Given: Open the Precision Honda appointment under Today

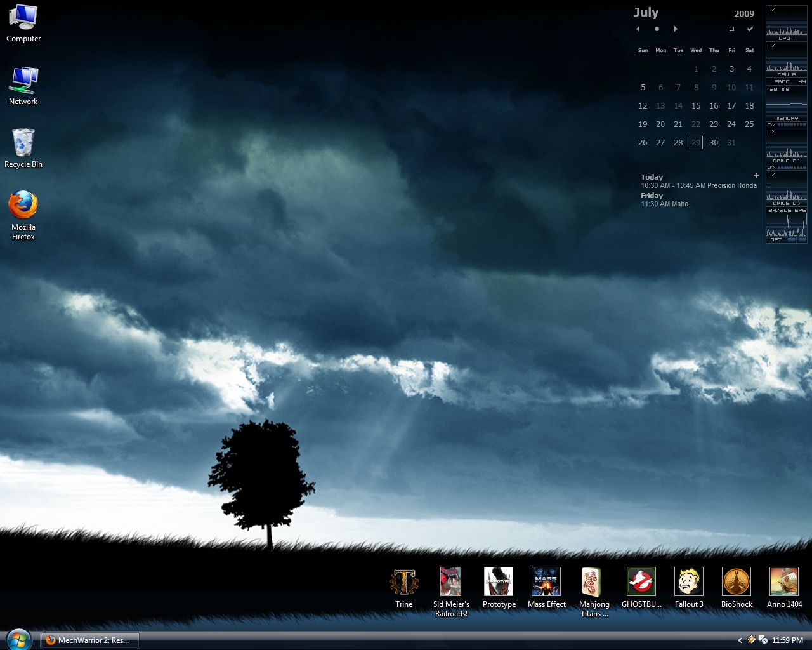Looking at the screenshot, I should 698,185.
